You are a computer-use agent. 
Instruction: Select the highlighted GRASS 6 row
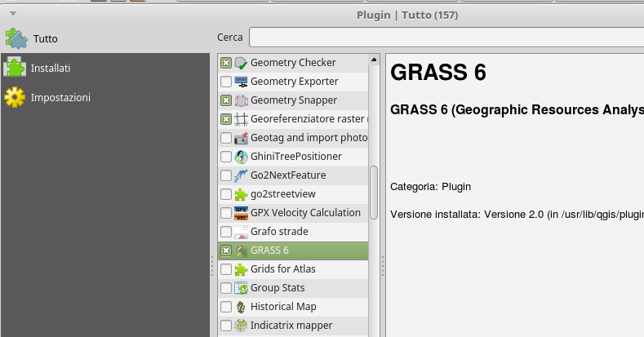(x=293, y=251)
